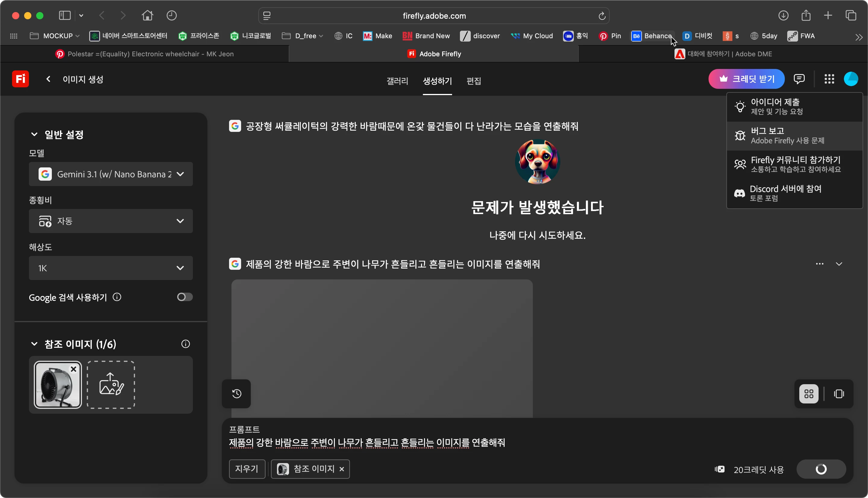Click info icon beside 참조 이미지 heading

pos(186,344)
